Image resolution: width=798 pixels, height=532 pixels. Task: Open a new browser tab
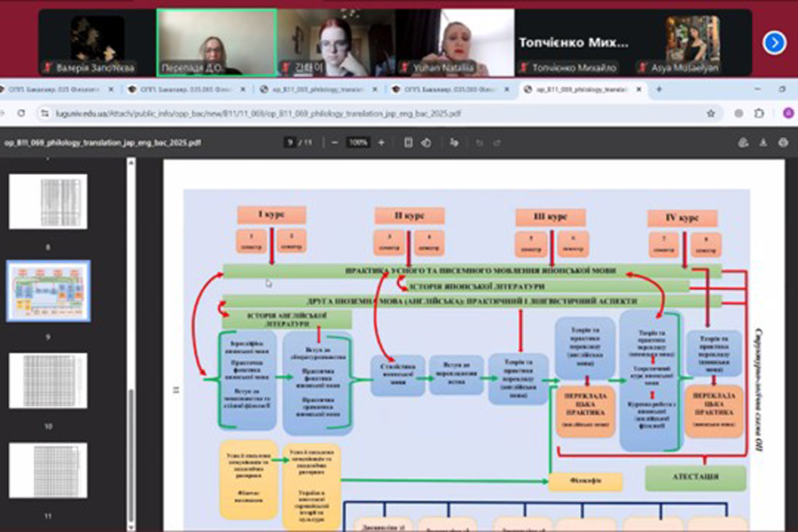(x=659, y=89)
